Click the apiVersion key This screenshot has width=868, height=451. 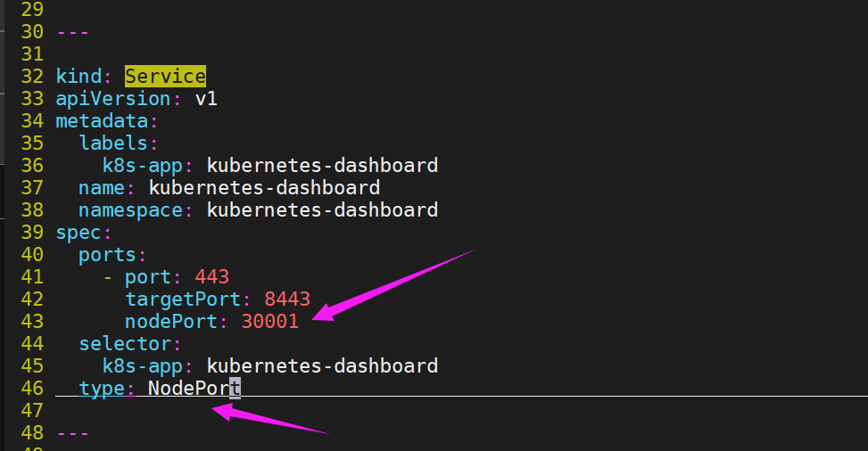click(113, 99)
